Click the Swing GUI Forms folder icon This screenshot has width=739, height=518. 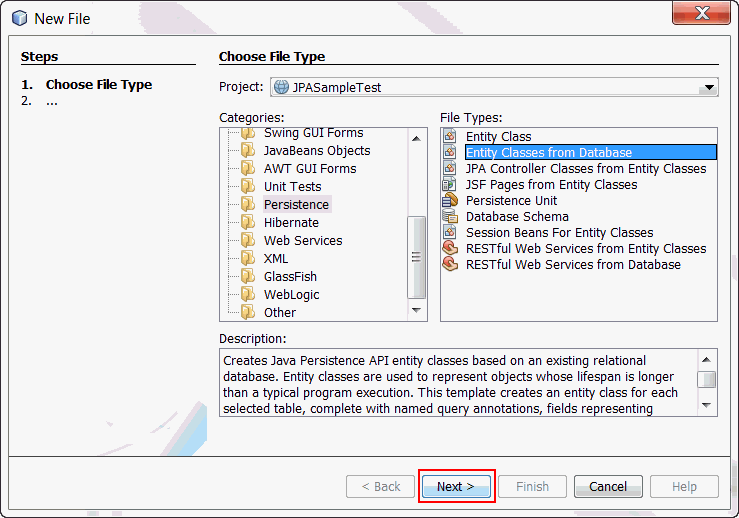pyautogui.click(x=248, y=133)
